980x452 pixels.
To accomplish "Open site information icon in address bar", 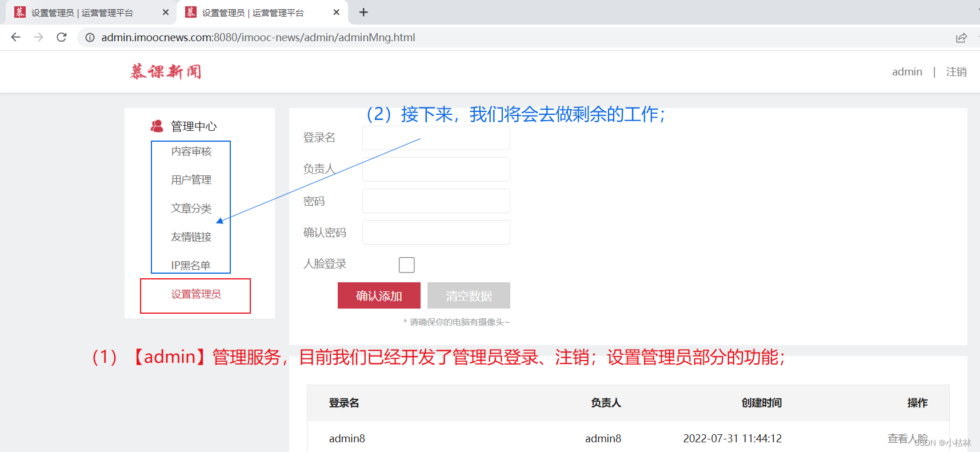I will point(90,38).
